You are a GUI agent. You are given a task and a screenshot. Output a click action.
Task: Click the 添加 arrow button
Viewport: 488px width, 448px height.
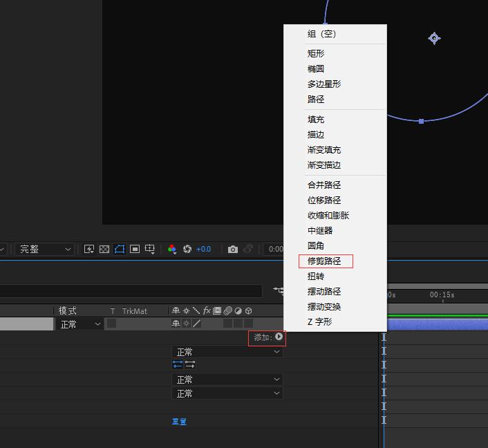click(x=279, y=337)
